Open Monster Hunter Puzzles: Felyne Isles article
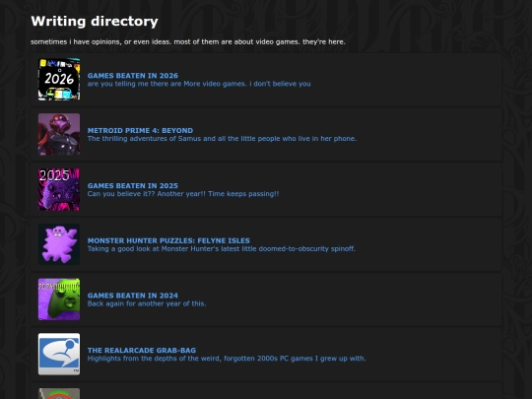This screenshot has width=532, height=399. pyautogui.click(x=168, y=241)
